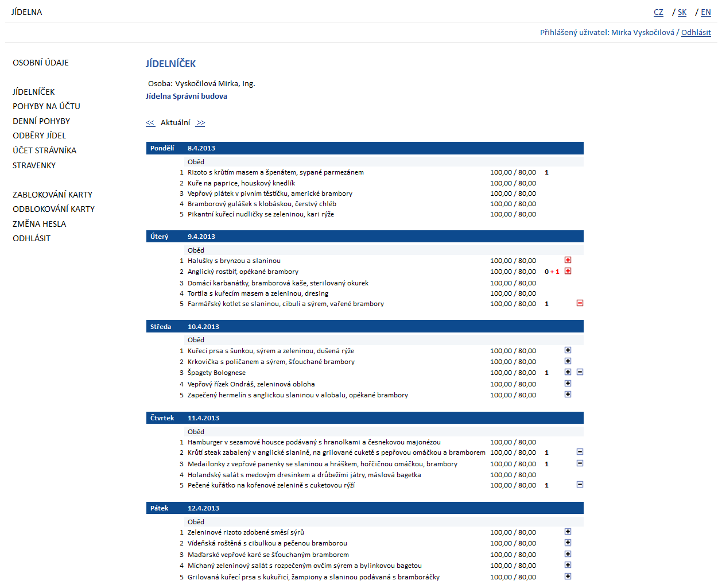This screenshot has width=722, height=588.
Task: Select Rizoto s krůtím masem a špenátem
Action: coord(275,172)
